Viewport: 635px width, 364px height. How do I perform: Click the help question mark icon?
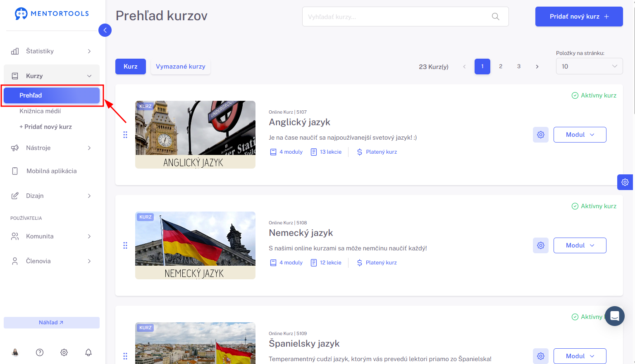coord(40,352)
